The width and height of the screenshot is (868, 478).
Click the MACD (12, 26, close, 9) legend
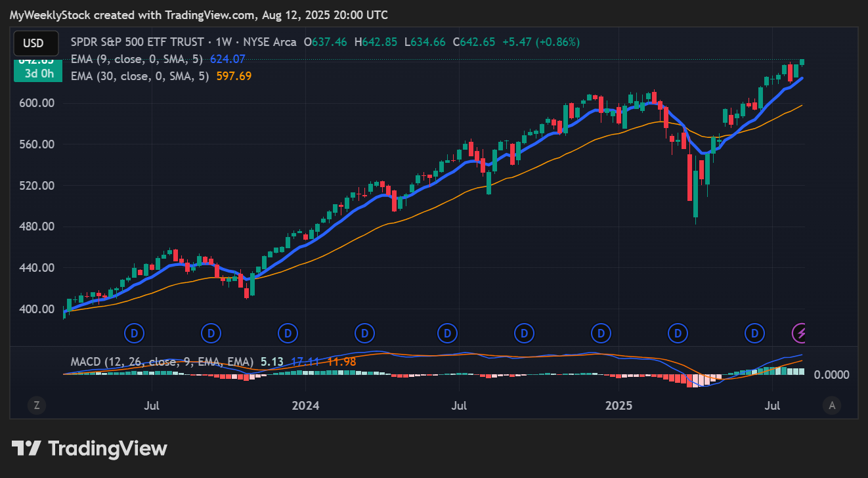162,362
